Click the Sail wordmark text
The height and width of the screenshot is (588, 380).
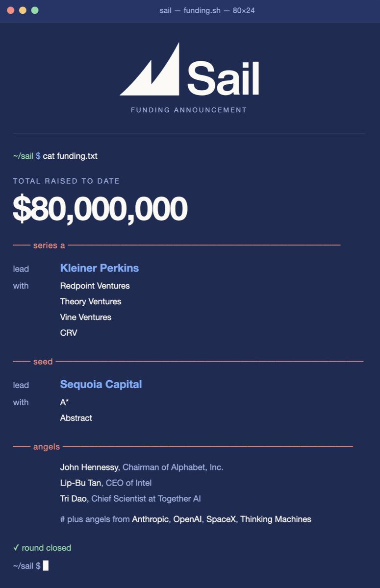223,77
